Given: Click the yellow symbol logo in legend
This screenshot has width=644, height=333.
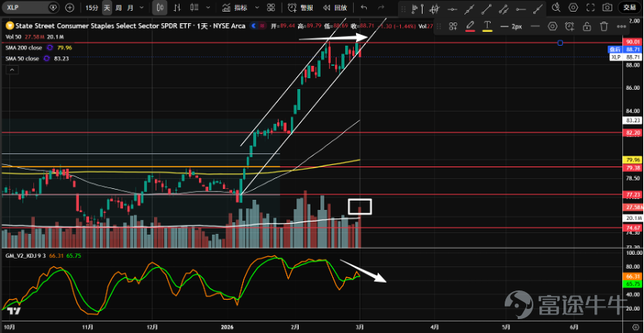Looking at the screenshot, I should pyautogui.click(x=10, y=26).
